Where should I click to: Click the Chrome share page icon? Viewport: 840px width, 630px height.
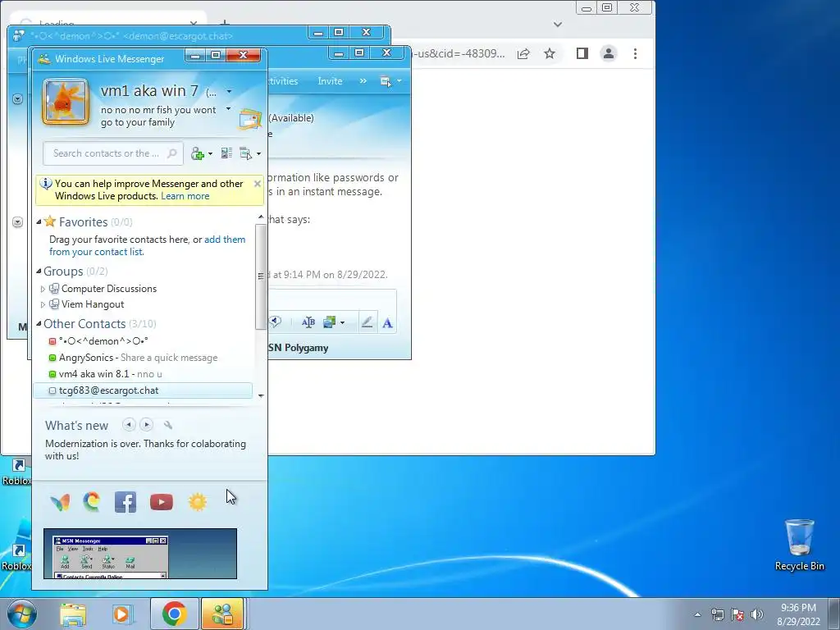523,53
